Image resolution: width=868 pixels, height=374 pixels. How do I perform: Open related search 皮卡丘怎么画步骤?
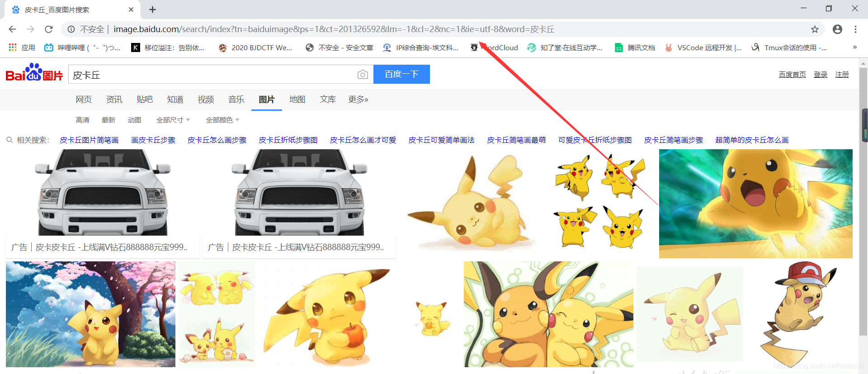point(217,140)
